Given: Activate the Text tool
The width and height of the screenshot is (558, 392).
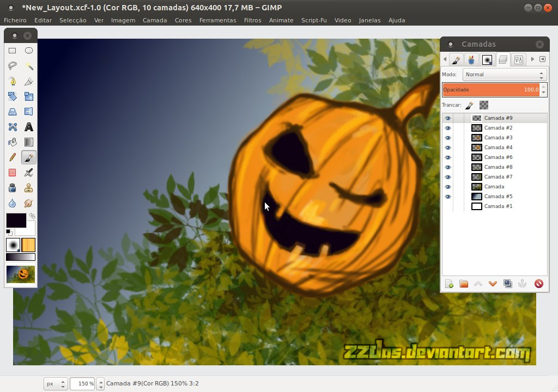Looking at the screenshot, I should tap(29, 126).
